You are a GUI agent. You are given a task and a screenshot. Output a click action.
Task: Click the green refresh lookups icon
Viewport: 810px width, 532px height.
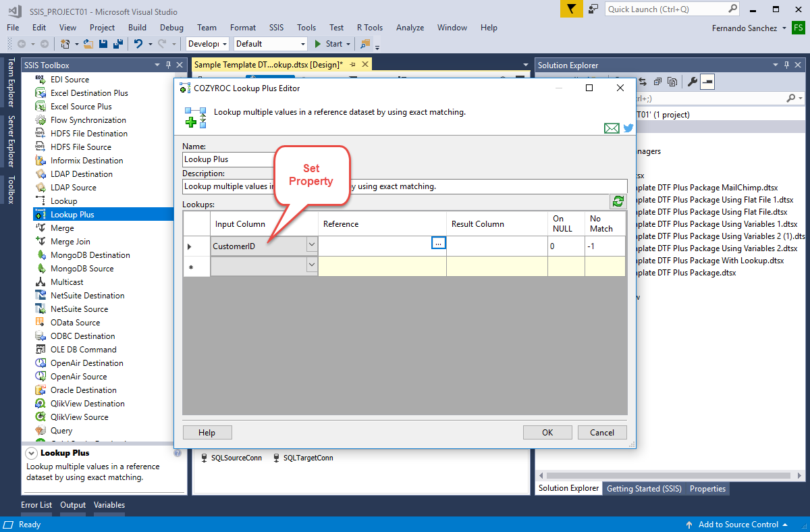(618, 201)
